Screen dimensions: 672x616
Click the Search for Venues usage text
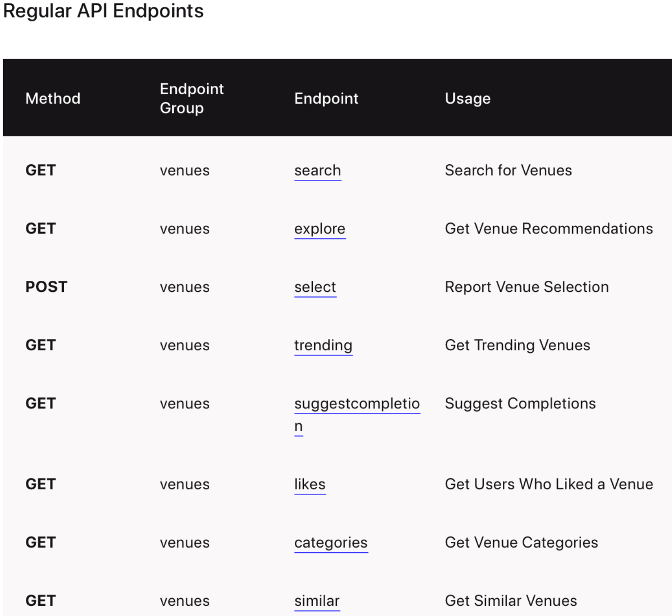click(x=508, y=171)
